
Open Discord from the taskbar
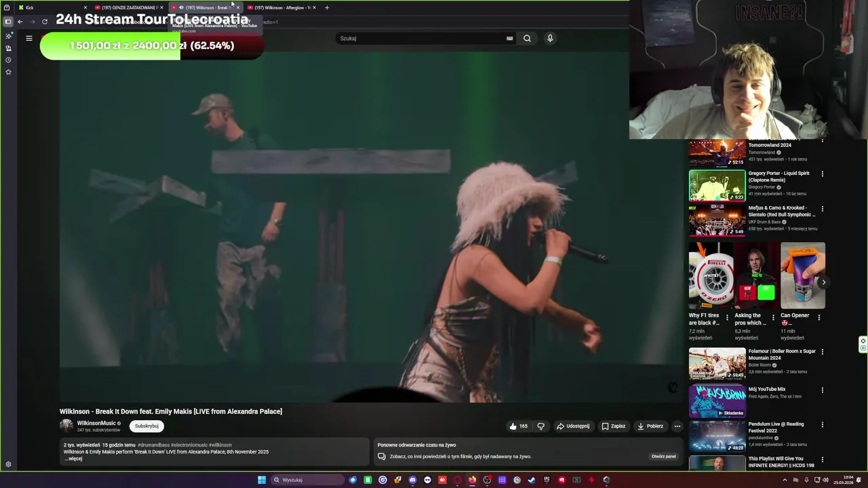[x=412, y=480]
